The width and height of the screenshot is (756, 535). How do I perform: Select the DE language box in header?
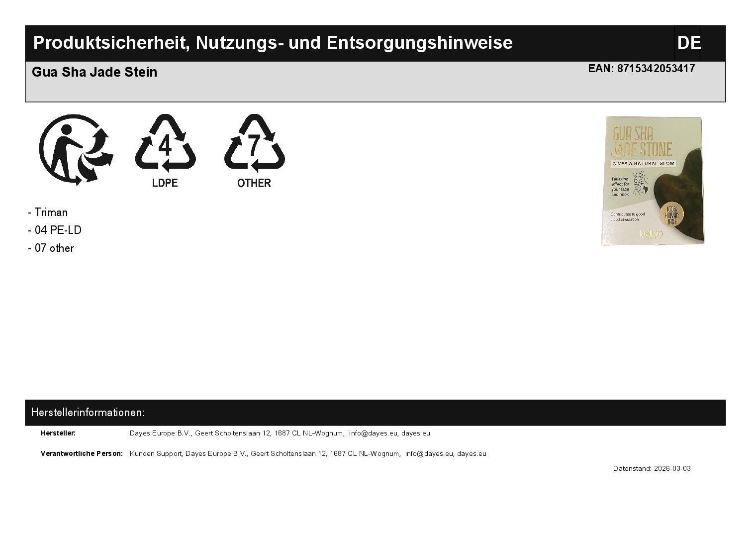(688, 43)
